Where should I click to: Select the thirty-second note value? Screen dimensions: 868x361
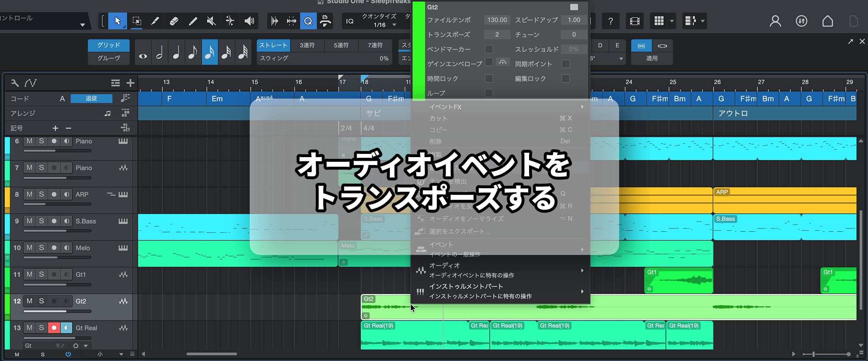click(x=226, y=53)
